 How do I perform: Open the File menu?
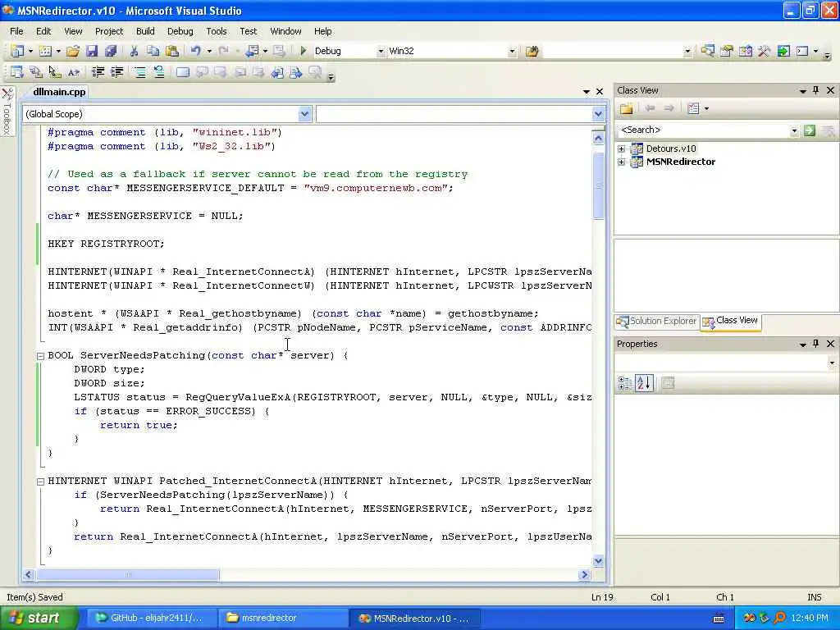pos(16,32)
